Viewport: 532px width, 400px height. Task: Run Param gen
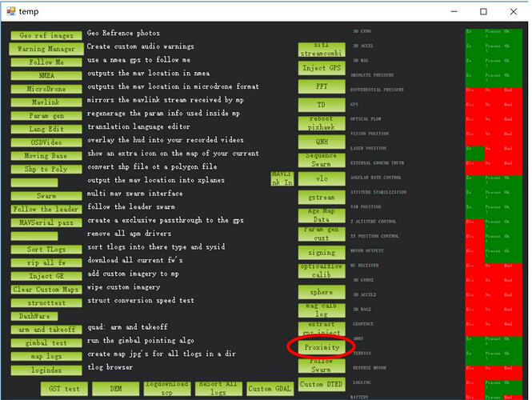tap(46, 116)
